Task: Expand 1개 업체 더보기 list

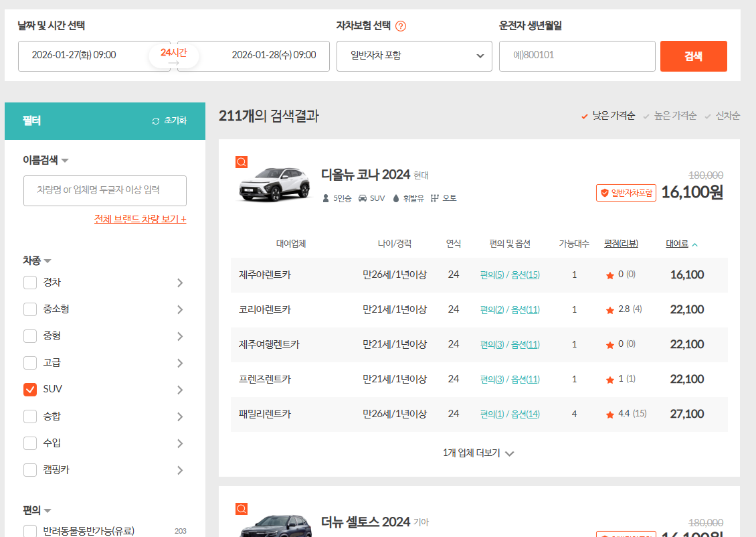Action: [478, 453]
